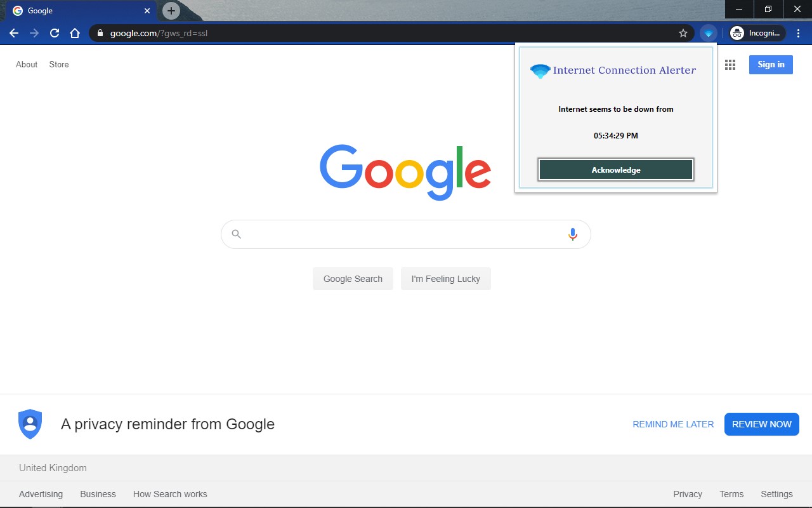
Task: Open the Internet Connection Alerter extension icon
Action: 709,33
